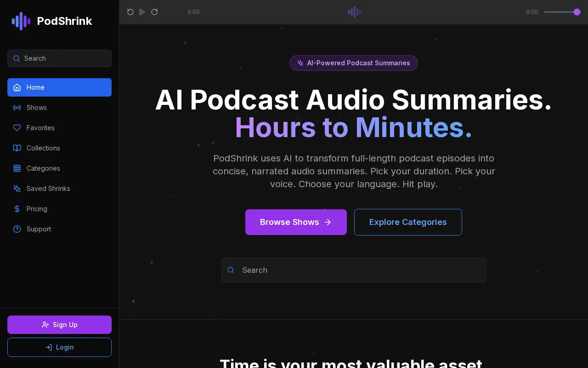Click the Collections open-book icon
Image resolution: width=588 pixels, height=368 pixels.
click(17, 148)
